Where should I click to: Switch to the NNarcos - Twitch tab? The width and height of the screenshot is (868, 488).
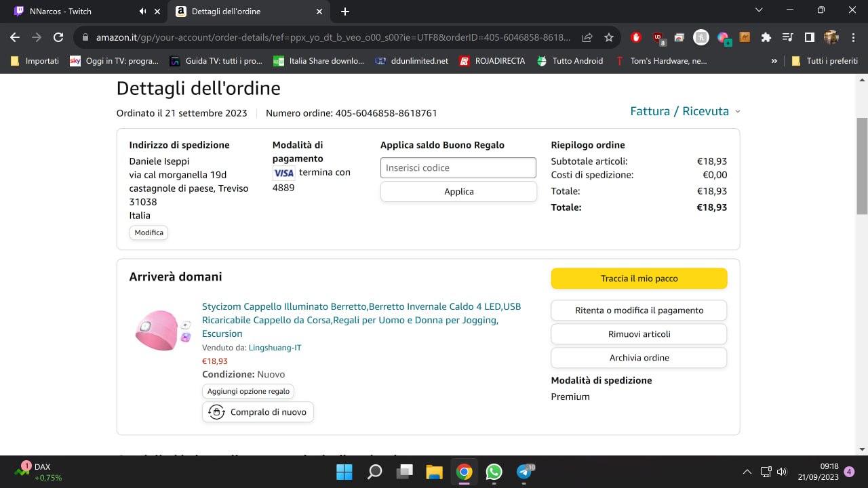click(75, 12)
